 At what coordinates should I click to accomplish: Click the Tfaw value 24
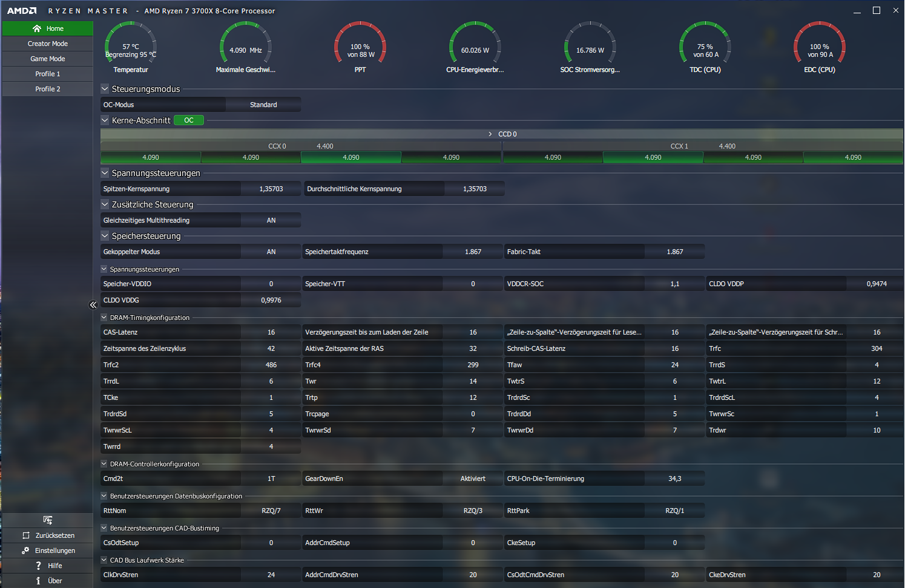pos(674,365)
